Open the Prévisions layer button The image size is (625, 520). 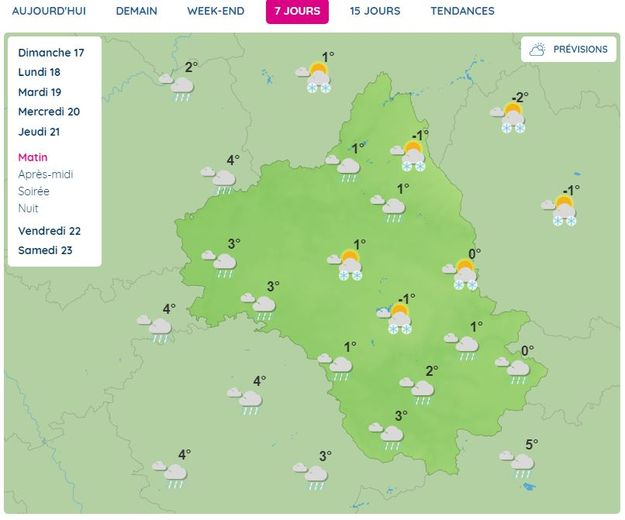coord(568,49)
